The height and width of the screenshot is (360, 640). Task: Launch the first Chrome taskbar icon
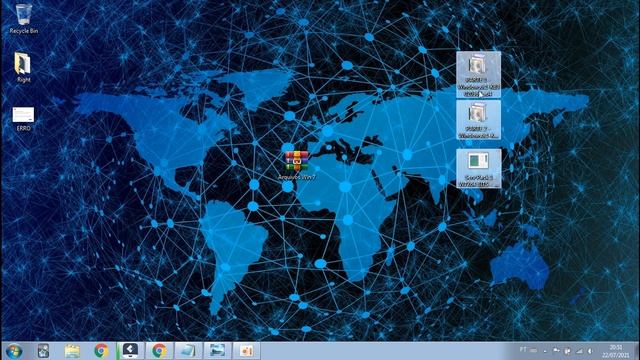101,351
